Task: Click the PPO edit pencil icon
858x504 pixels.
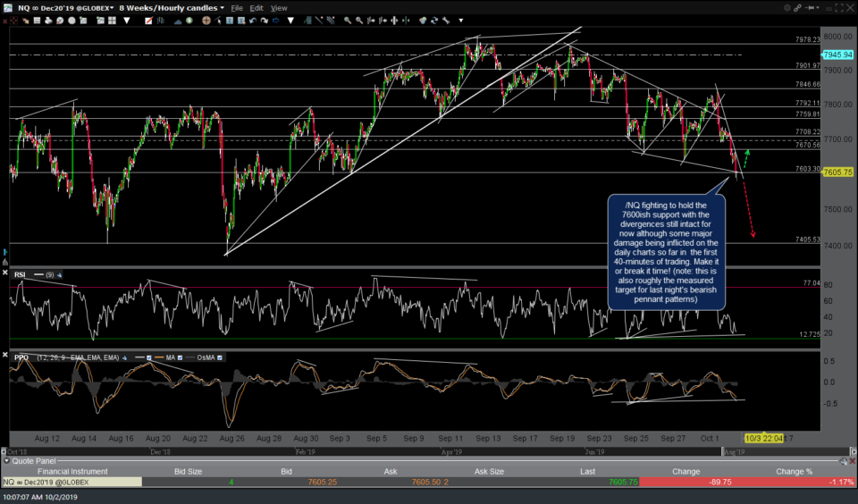Action: coord(125,357)
